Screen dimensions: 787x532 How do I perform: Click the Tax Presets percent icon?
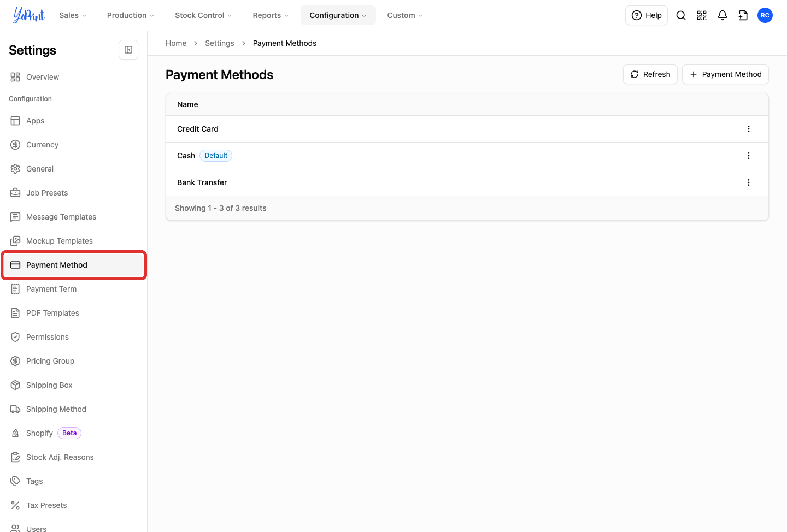click(x=15, y=505)
